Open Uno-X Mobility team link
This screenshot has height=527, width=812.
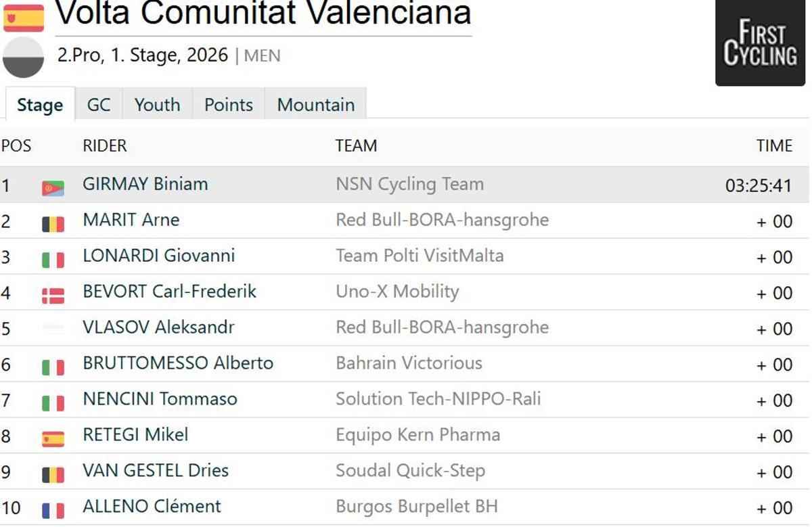[397, 292]
